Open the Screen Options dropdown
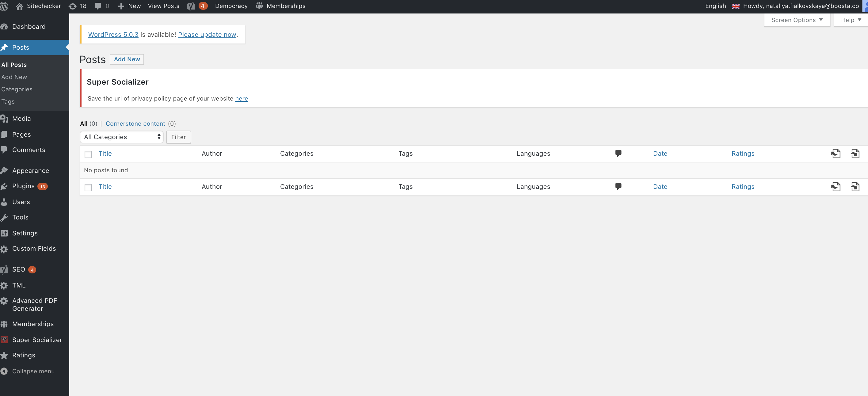Viewport: 868px width, 396px height. pyautogui.click(x=796, y=20)
